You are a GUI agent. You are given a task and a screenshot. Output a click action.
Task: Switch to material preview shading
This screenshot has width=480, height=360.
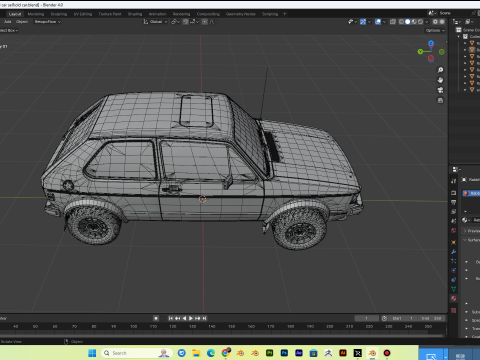point(414,22)
